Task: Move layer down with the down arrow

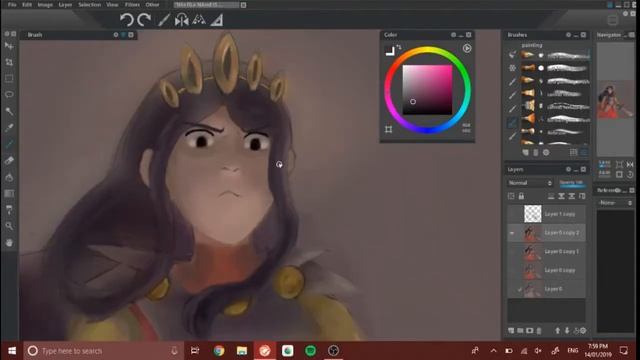Action: pos(567,331)
